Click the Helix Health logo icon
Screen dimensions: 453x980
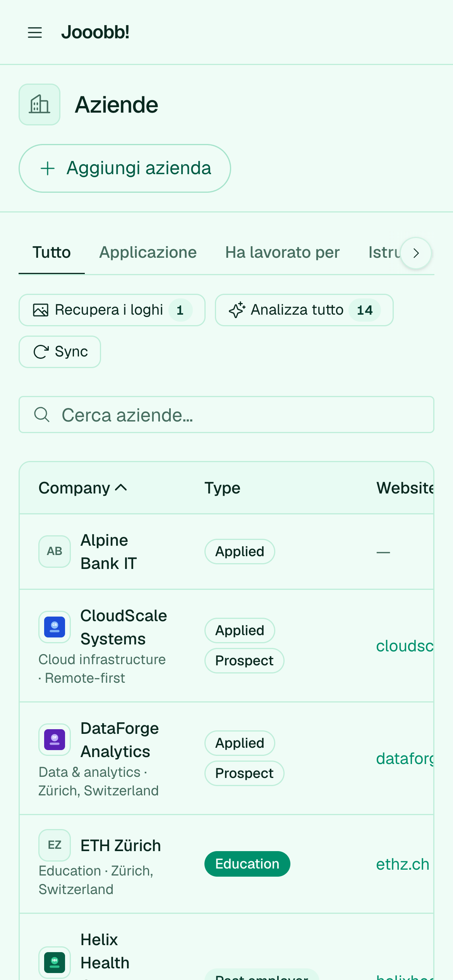(x=55, y=963)
